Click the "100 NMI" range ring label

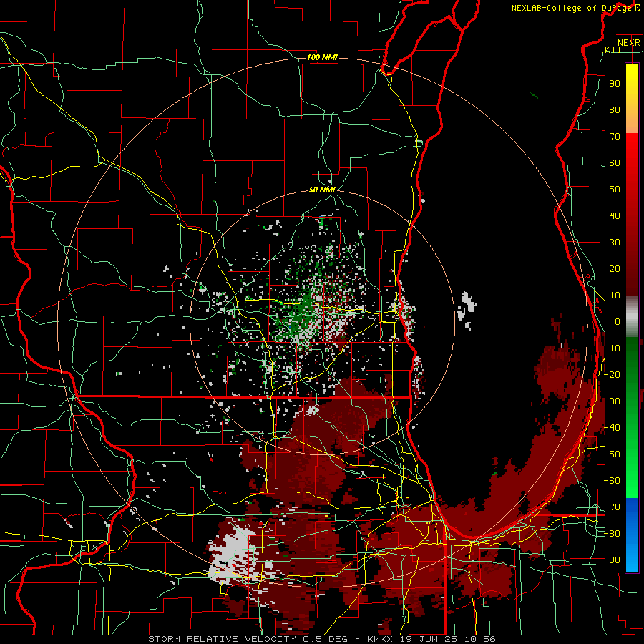322,57
